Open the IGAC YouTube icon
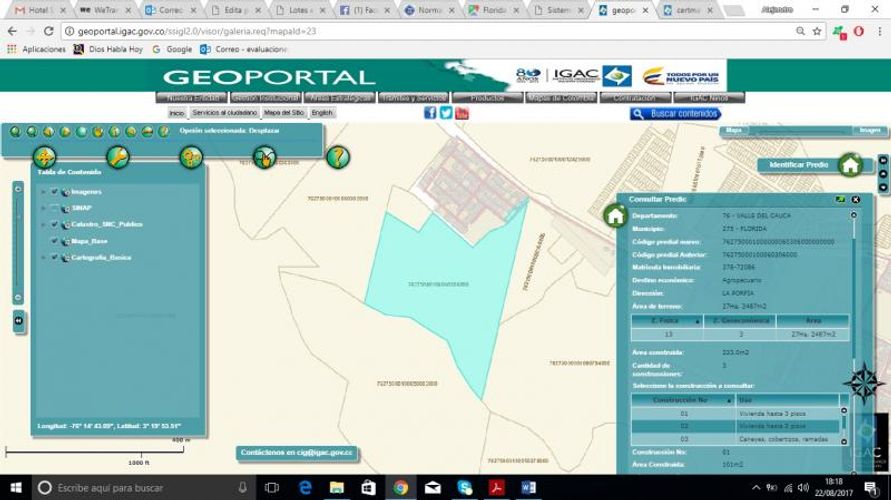This screenshot has width=891, height=500. (x=462, y=112)
